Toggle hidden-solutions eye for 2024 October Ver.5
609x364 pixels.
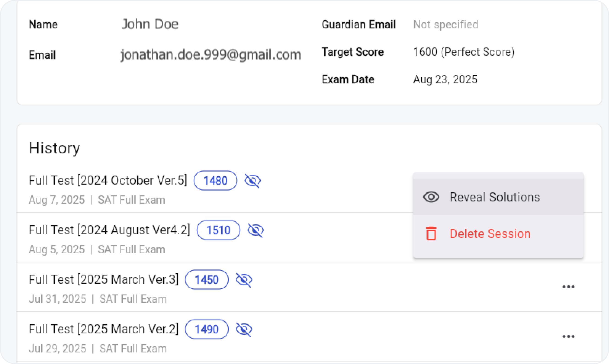point(252,181)
